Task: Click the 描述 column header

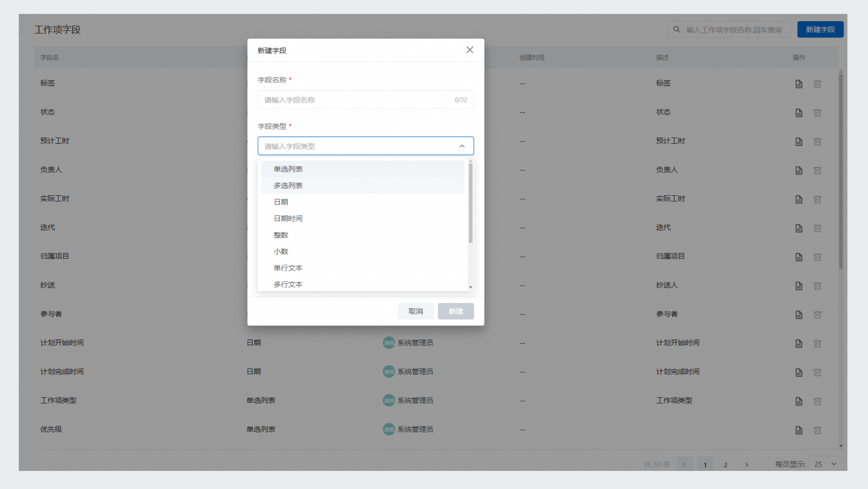Action: pyautogui.click(x=662, y=58)
